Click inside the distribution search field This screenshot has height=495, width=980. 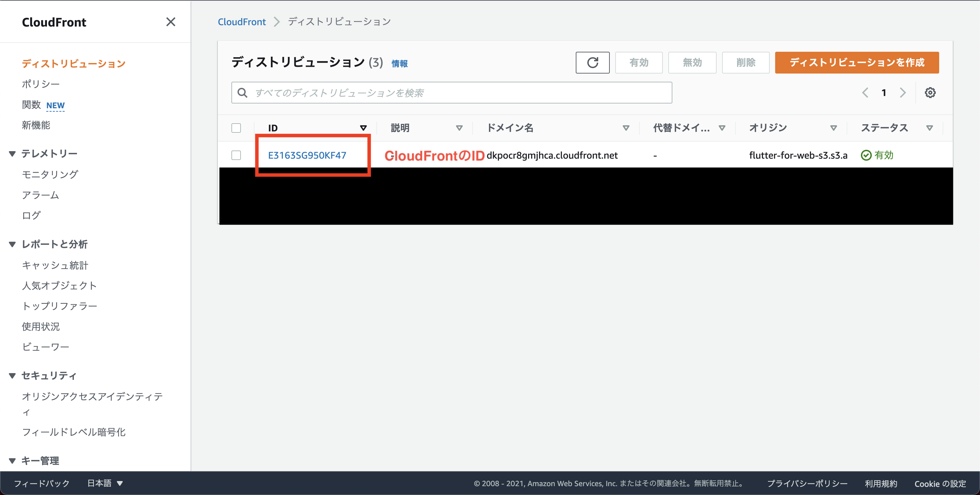tap(419, 92)
